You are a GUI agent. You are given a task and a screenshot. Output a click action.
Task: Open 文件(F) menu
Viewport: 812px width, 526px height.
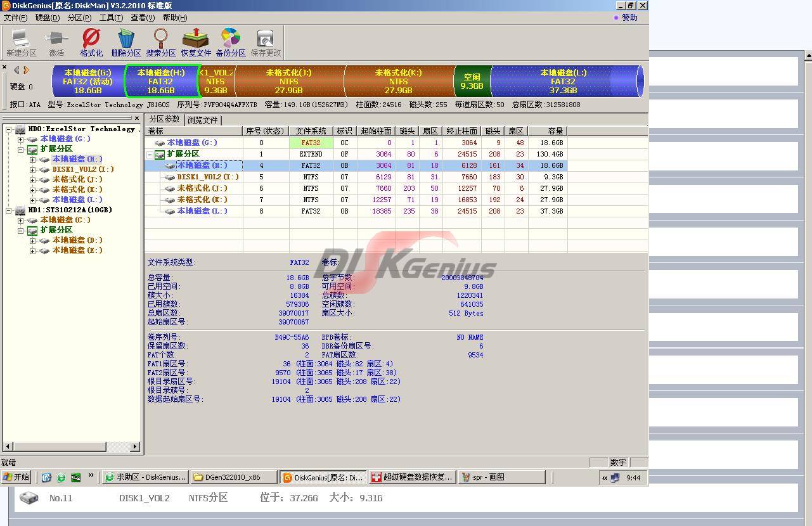click(x=15, y=18)
